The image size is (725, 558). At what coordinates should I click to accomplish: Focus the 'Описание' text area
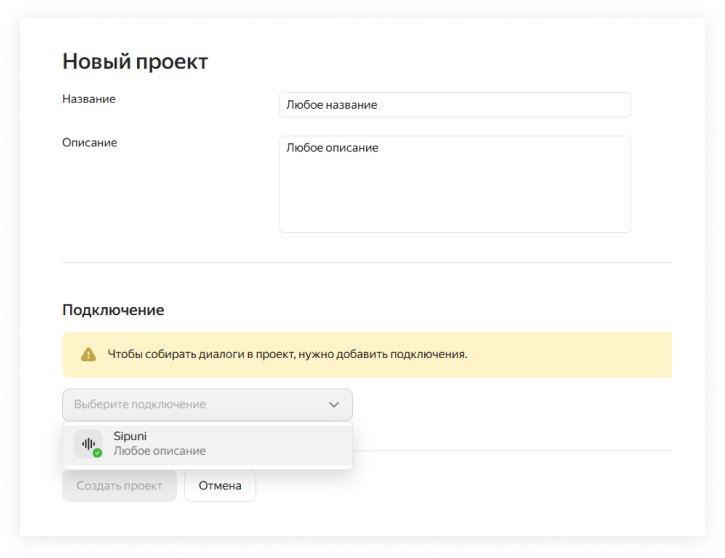click(455, 184)
